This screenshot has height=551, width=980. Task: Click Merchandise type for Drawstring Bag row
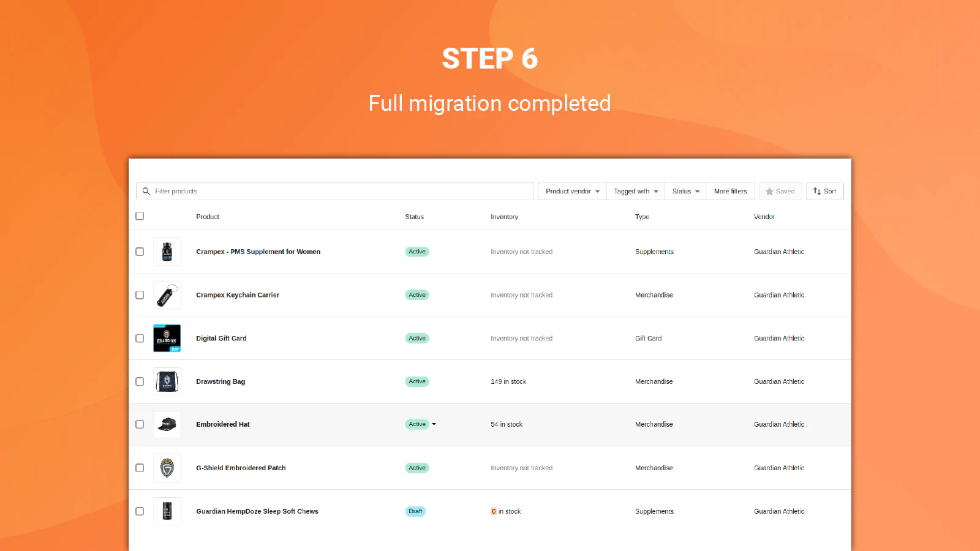(x=654, y=381)
